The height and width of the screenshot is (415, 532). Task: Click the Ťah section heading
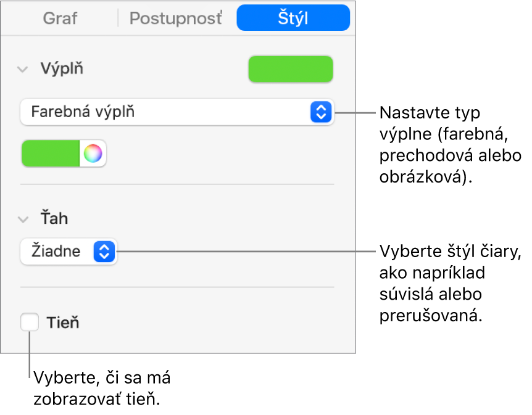54,219
